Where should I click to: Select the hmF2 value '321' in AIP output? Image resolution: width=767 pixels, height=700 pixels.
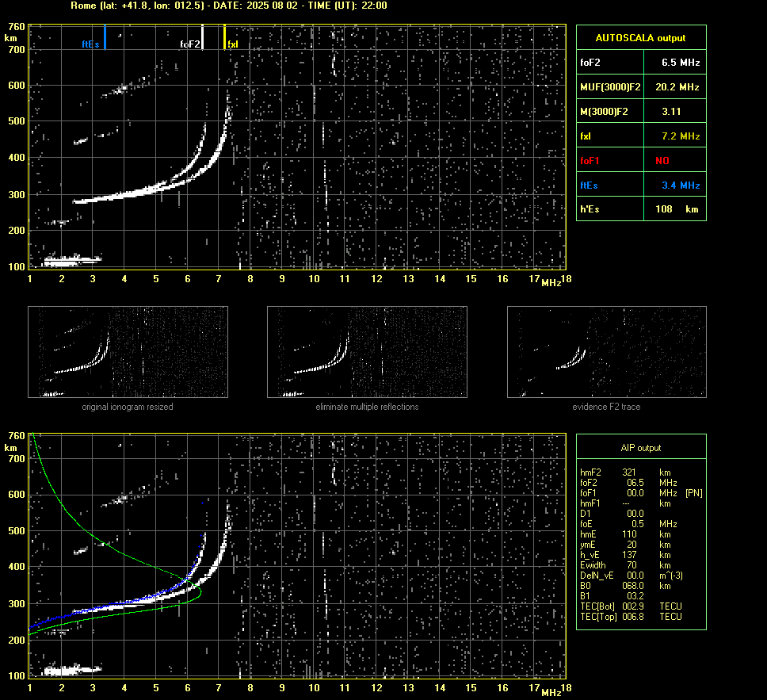[629, 472]
